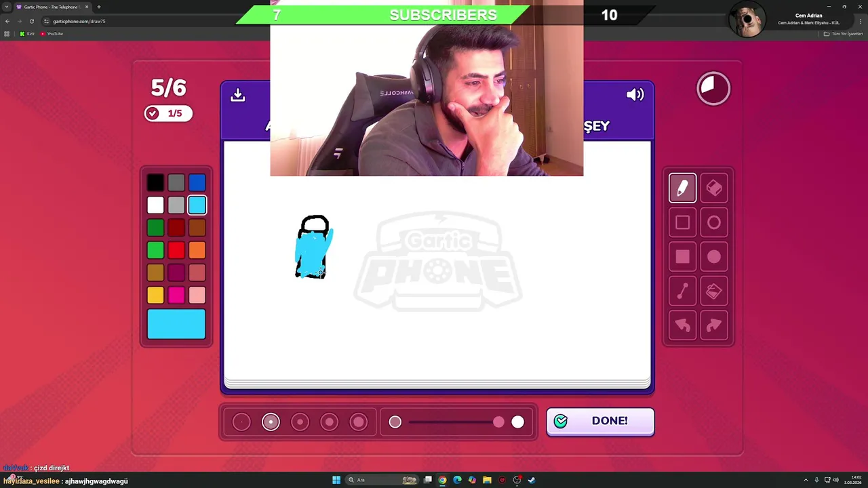Pick the orange color swatch
The image size is (868, 488).
(x=197, y=250)
